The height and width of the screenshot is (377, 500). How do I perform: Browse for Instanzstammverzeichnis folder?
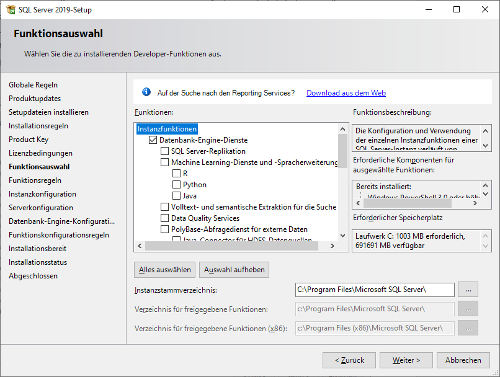pyautogui.click(x=468, y=289)
